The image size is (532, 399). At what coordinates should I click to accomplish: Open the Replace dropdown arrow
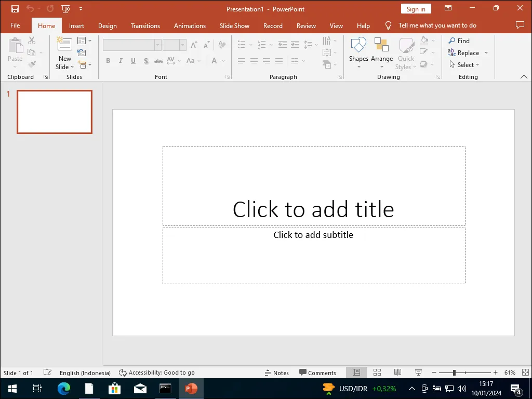[x=486, y=53]
